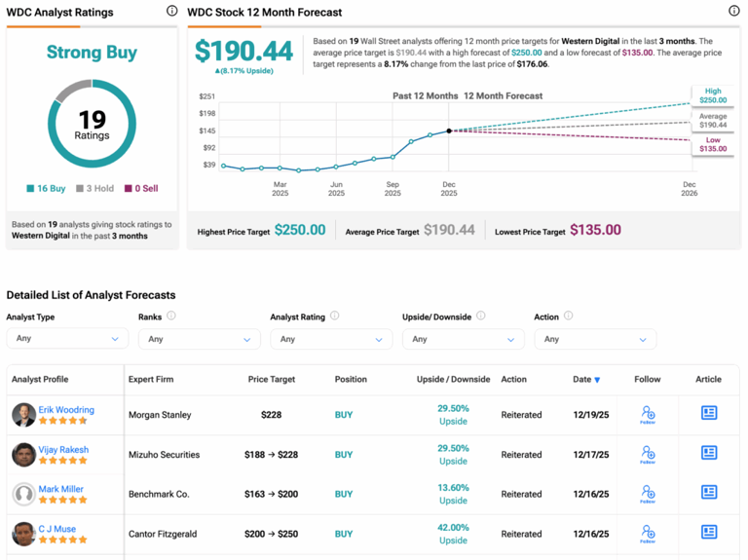Click info icon beside 12 Month Forecast title

tap(733, 12)
